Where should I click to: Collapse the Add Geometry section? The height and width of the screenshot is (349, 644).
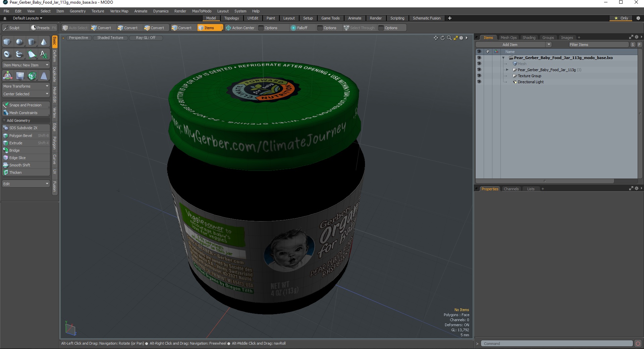(x=4, y=120)
